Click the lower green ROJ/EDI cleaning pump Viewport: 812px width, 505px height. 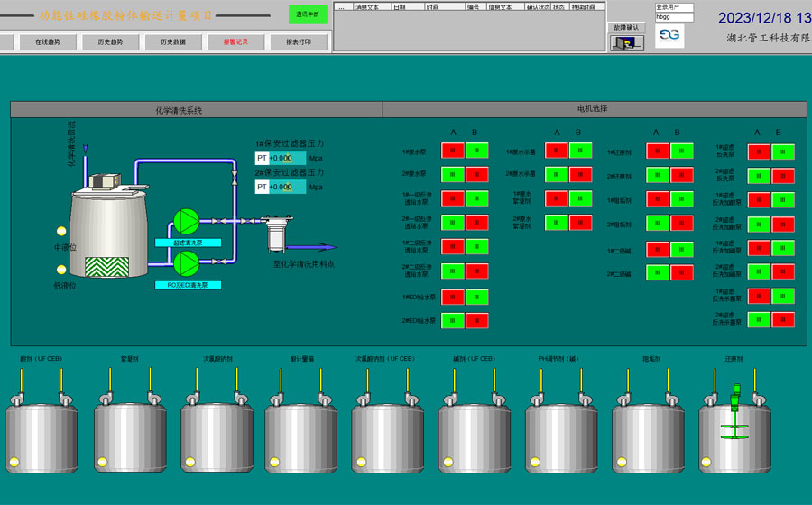(187, 262)
